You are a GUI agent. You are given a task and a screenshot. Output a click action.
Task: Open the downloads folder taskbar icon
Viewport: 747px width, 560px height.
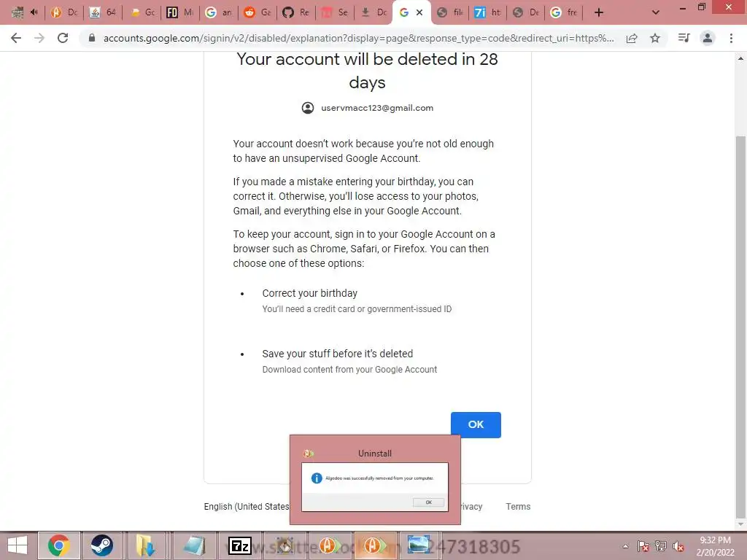click(145, 545)
